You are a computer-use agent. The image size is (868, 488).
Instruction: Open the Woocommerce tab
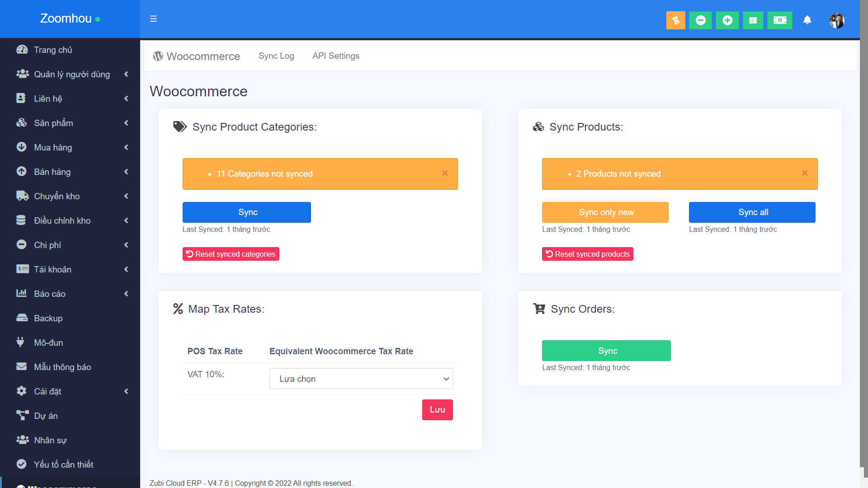pyautogui.click(x=197, y=56)
